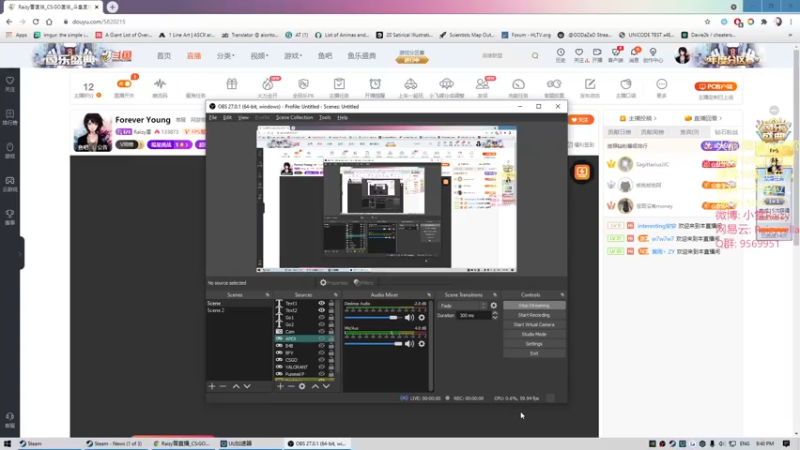Increase transition Duration with up stepper
This screenshot has width=800, height=450.
(494, 313)
